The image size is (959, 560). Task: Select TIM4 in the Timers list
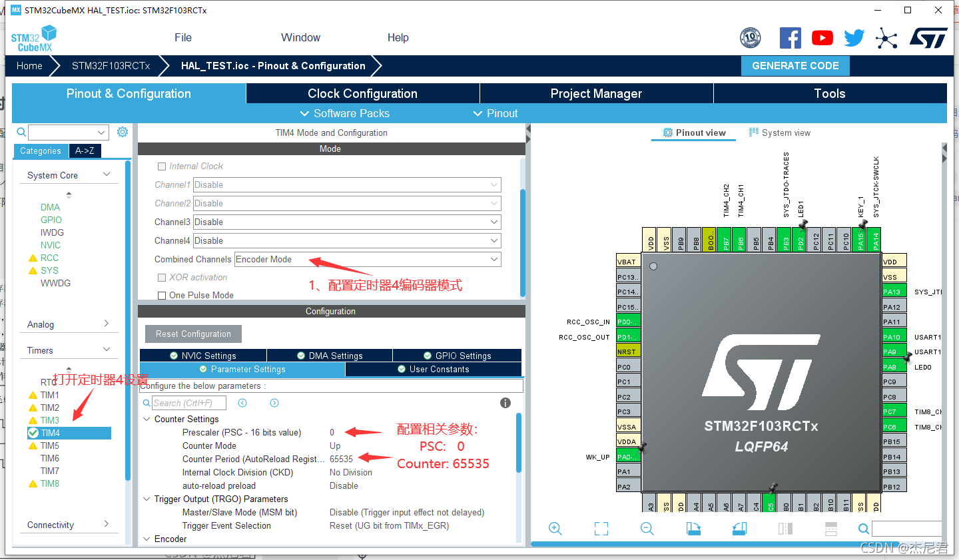[x=69, y=433]
